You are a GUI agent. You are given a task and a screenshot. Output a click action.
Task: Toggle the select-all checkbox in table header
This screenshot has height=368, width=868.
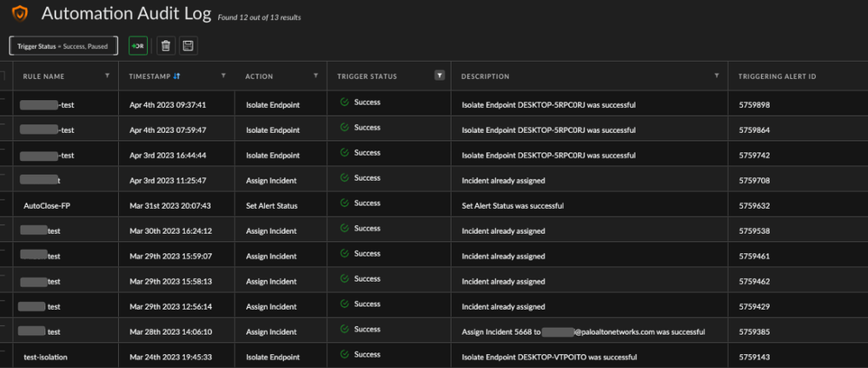pos(3,77)
